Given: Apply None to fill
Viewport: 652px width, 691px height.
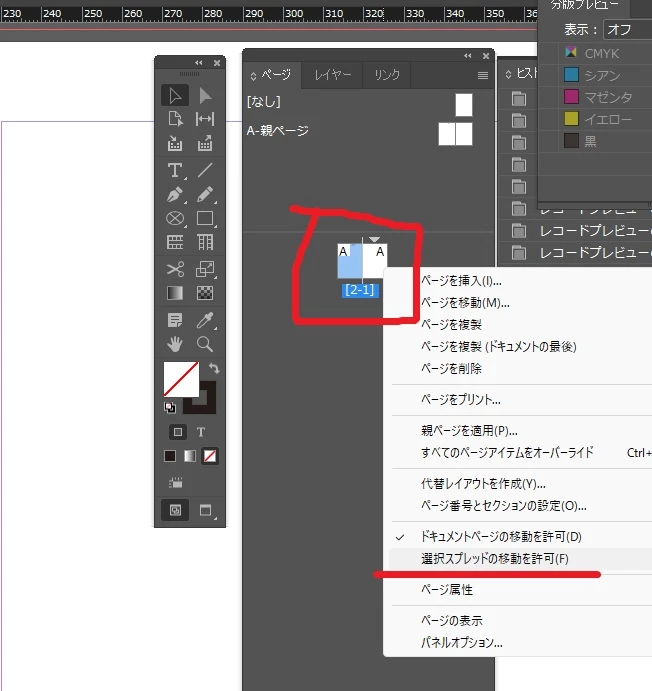Looking at the screenshot, I should (x=210, y=456).
